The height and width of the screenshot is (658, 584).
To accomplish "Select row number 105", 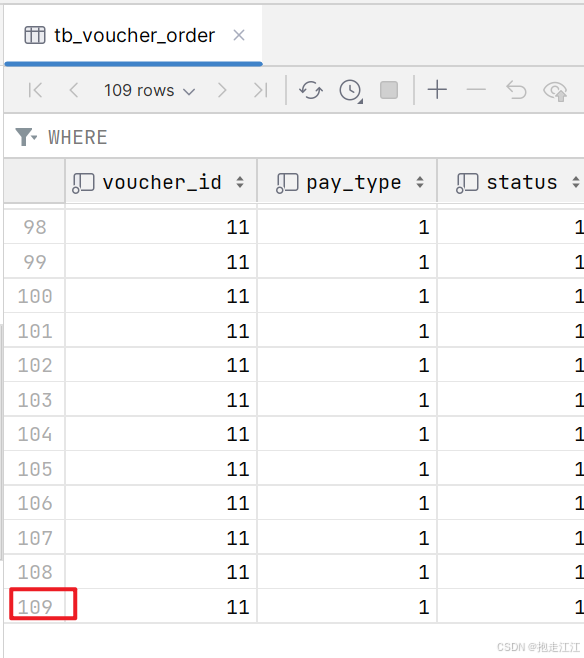I will [x=35, y=469].
